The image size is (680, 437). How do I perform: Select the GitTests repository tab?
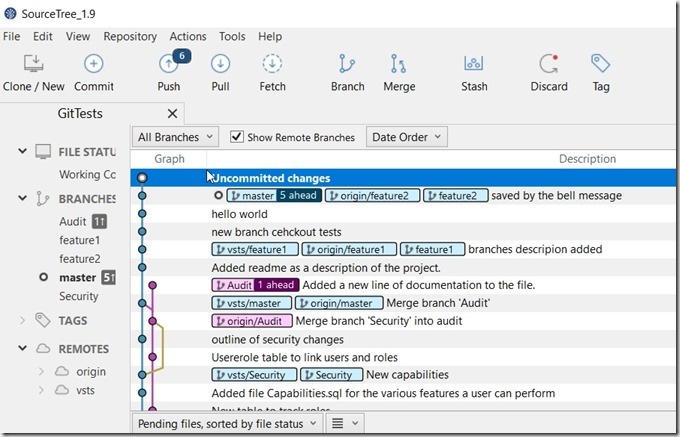tap(80, 114)
